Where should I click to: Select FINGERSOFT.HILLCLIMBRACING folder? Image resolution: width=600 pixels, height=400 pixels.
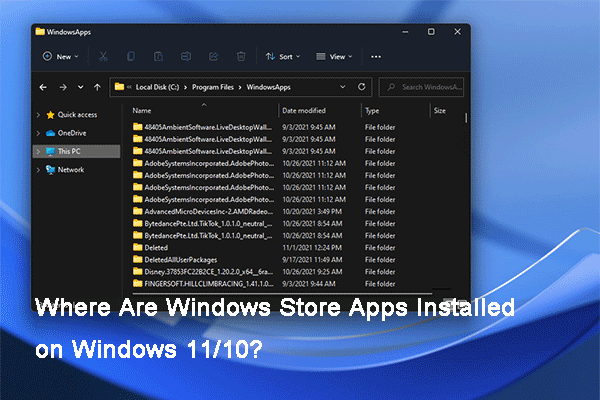209,284
